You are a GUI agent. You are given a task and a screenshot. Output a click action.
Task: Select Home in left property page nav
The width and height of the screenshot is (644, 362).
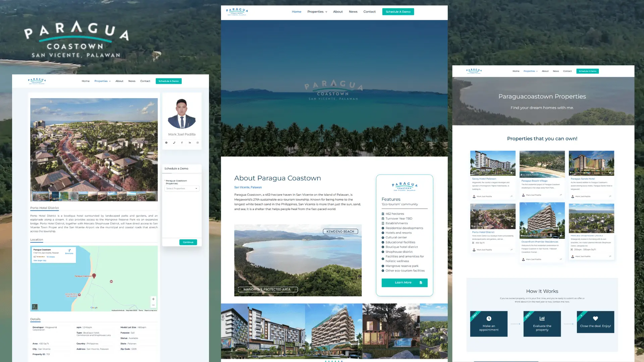coord(86,81)
